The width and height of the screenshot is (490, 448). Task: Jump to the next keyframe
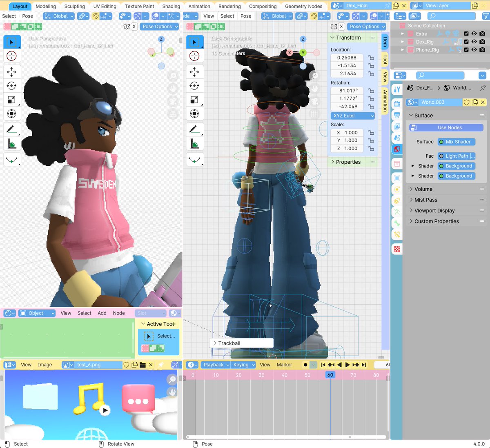point(356,365)
